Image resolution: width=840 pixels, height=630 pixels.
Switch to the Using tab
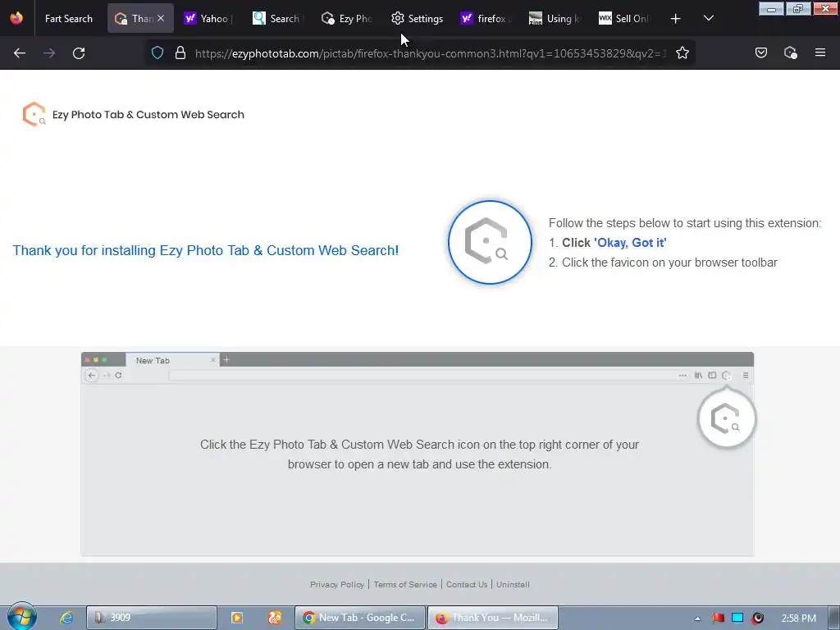tap(555, 18)
